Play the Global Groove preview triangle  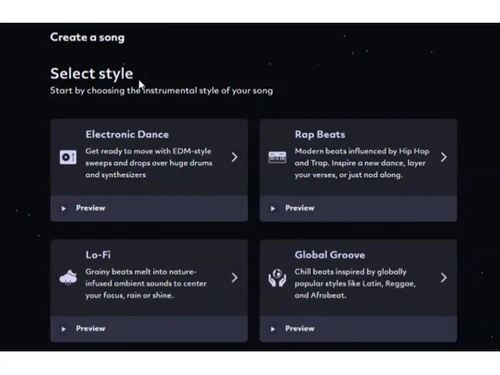(x=273, y=329)
